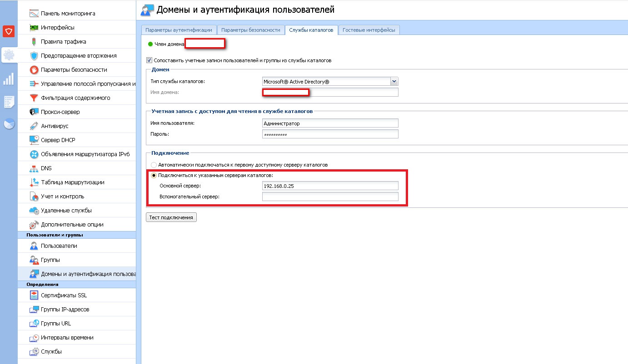Open the pie chart reports icon
This screenshot has height=364, width=628.
tap(9, 123)
